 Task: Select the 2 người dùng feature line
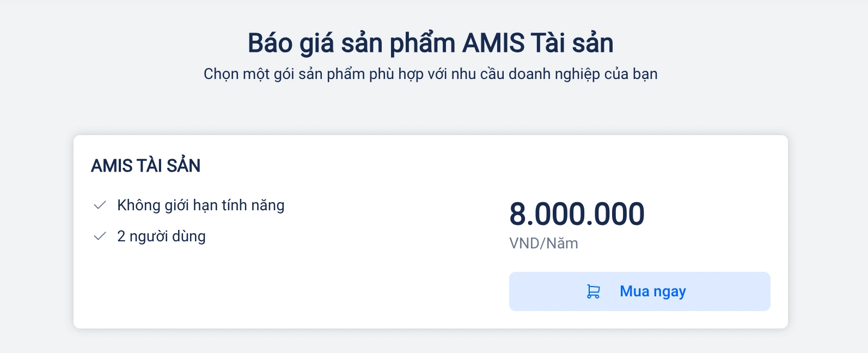click(161, 236)
